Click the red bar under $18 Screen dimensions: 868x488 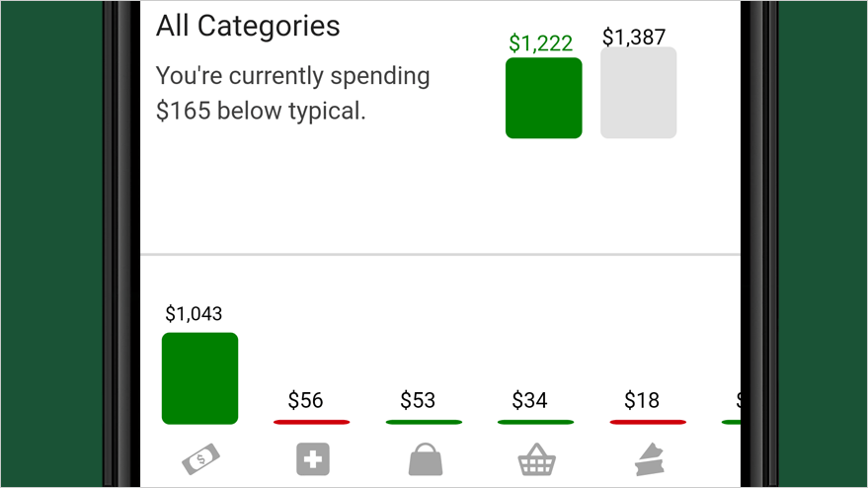(648, 422)
